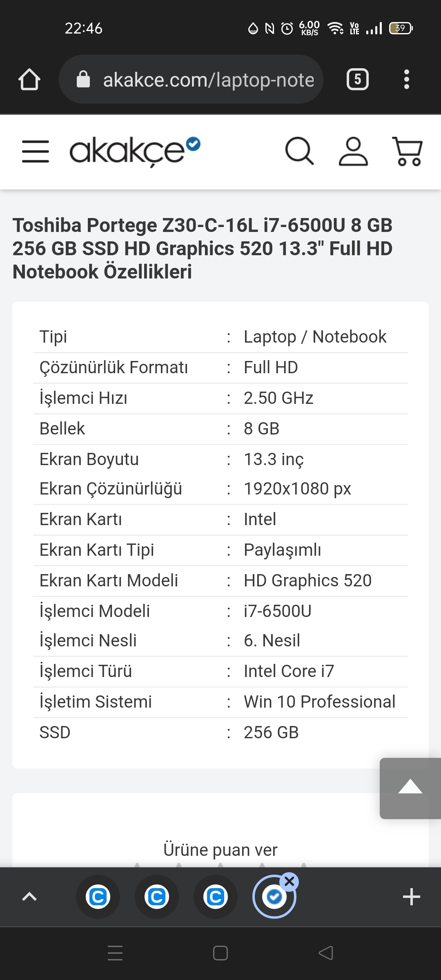Open Android recent apps button
441x980 pixels.
pos(115,953)
